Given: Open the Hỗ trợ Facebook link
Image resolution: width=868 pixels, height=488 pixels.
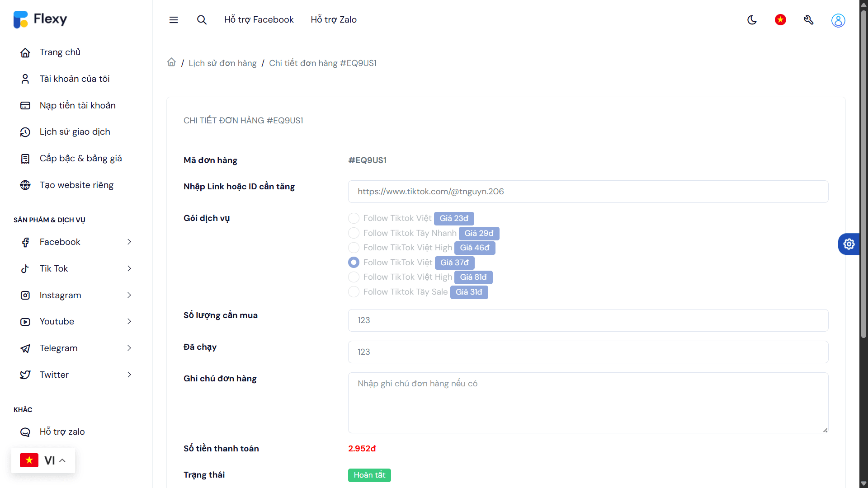Looking at the screenshot, I should [259, 20].
